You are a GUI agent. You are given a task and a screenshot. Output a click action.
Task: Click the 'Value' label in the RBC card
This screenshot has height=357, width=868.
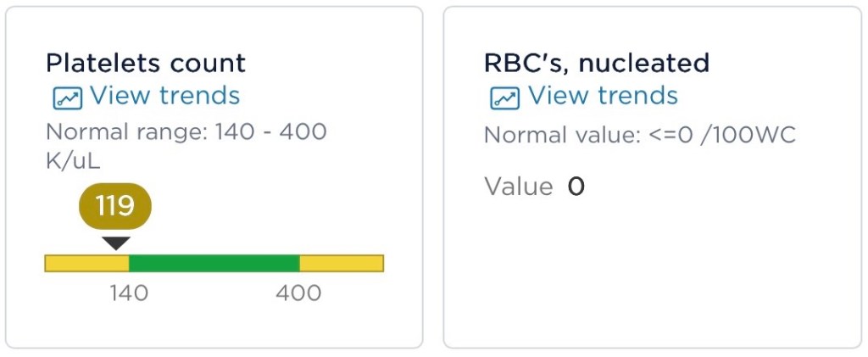518,187
